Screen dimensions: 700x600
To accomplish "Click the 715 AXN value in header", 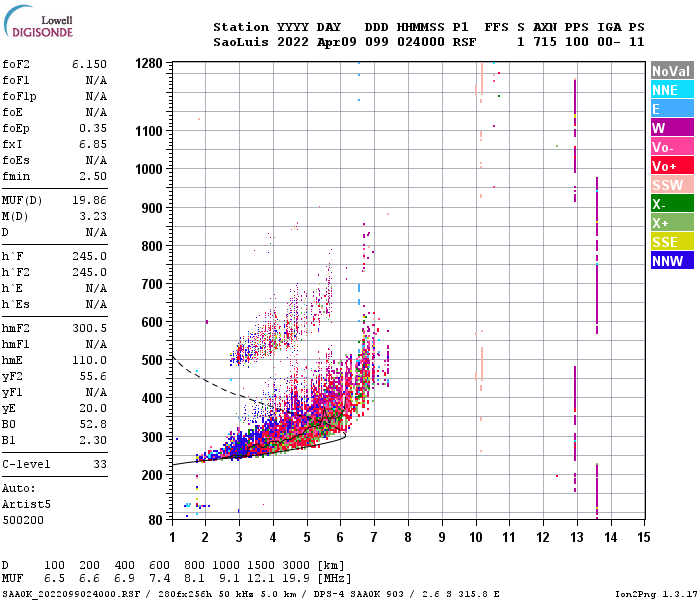I will [x=545, y=42].
